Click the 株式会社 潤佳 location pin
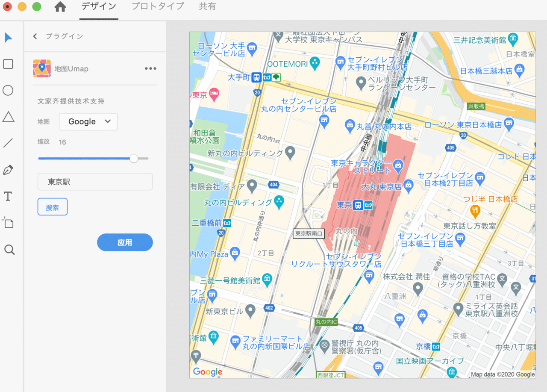547x392 pixels. tap(418, 289)
